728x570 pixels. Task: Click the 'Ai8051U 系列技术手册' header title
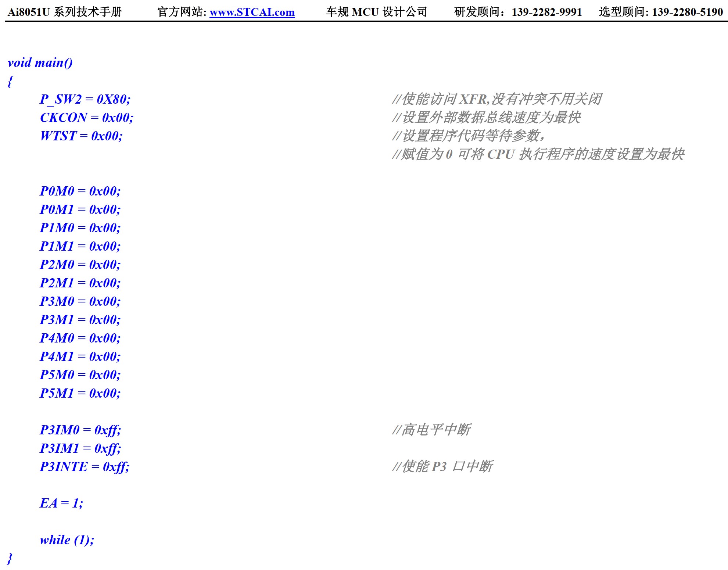(x=65, y=12)
